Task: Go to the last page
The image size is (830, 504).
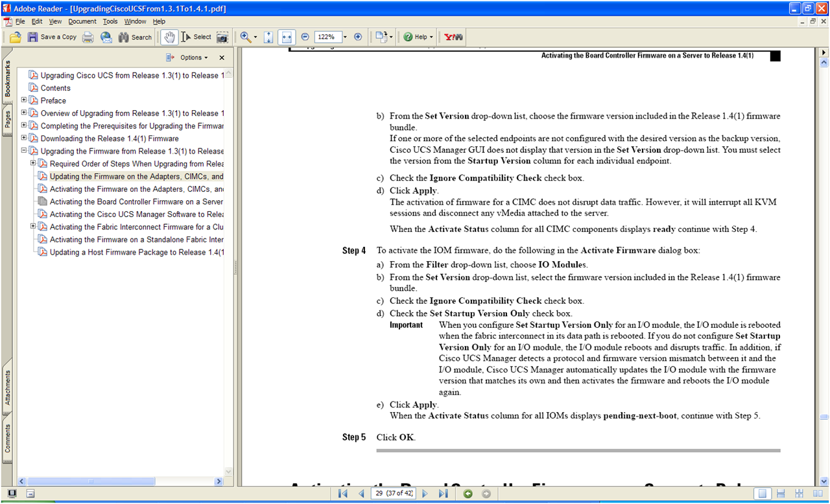Action: pyautogui.click(x=443, y=494)
